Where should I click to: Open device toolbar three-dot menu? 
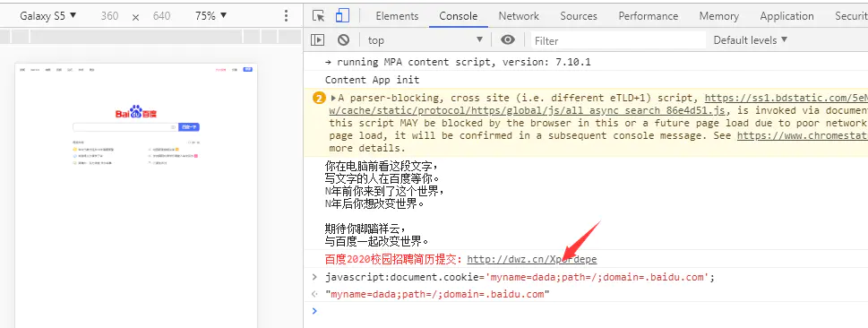[286, 16]
